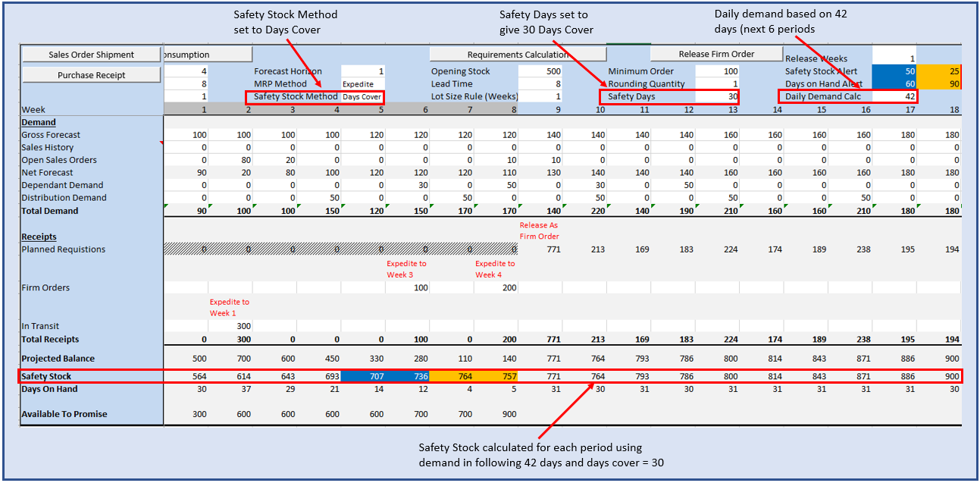
Task: Click the Dependant Demand row label
Action: coord(62,185)
